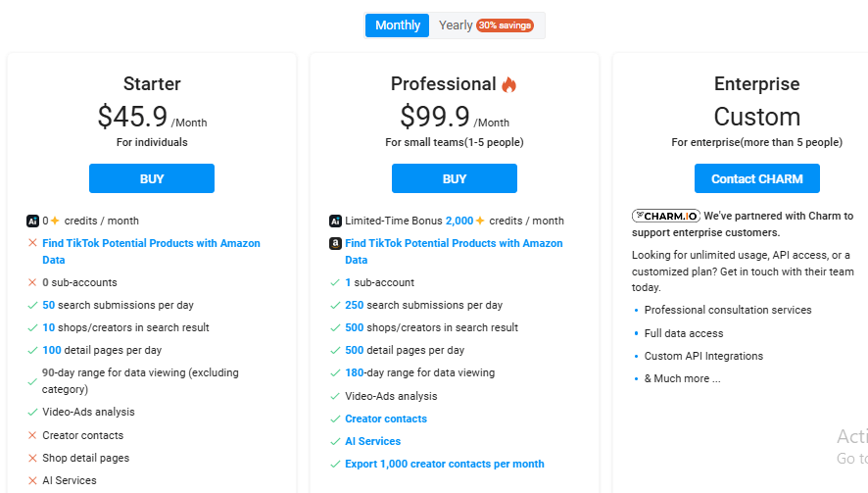868x493 pixels.
Task: Open the AI Services link in Professional
Action: (372, 441)
